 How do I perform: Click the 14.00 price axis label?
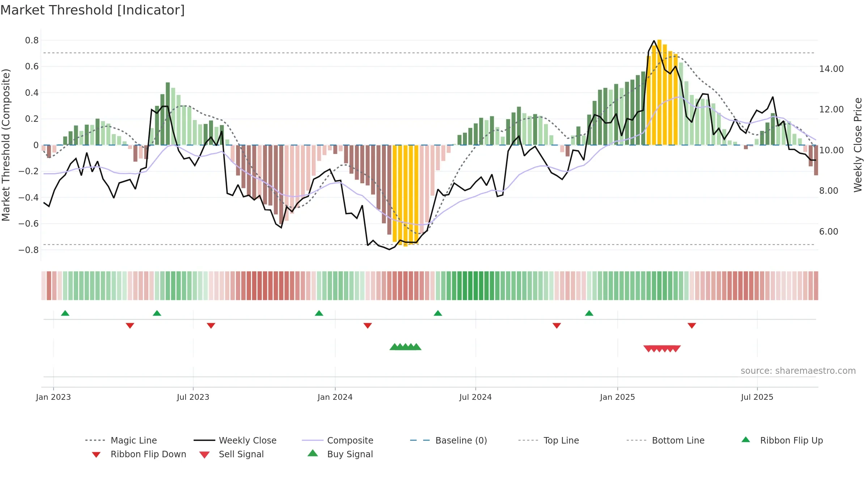(831, 69)
